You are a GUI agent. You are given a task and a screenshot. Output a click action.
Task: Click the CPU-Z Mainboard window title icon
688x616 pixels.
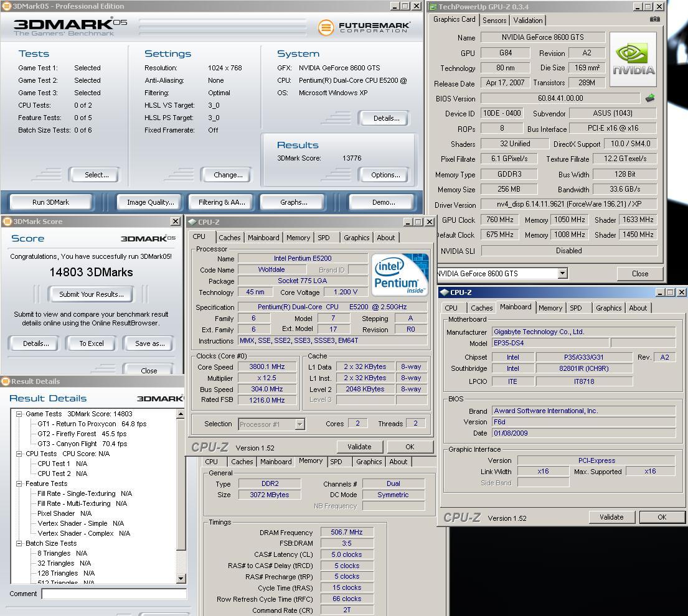coord(445,292)
